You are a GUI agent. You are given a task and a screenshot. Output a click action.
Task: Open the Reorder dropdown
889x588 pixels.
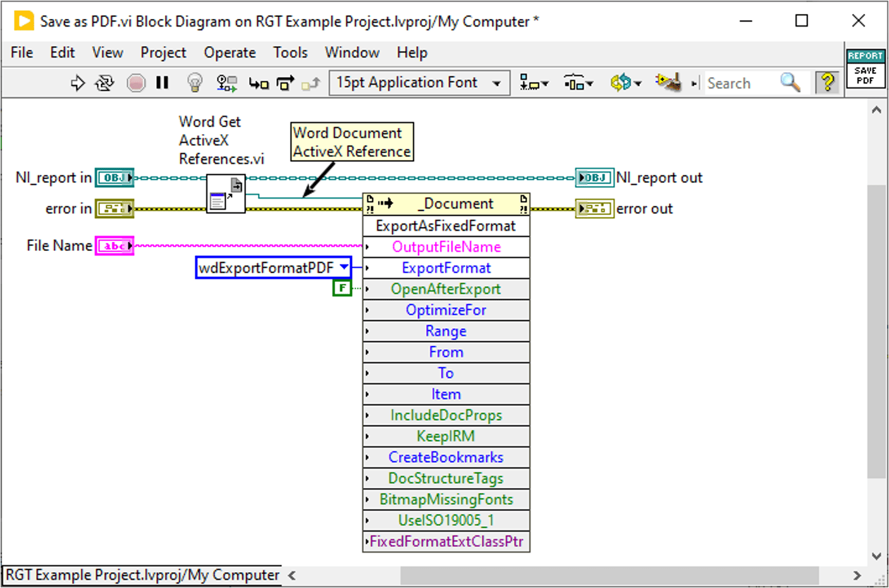pyautogui.click(x=626, y=83)
